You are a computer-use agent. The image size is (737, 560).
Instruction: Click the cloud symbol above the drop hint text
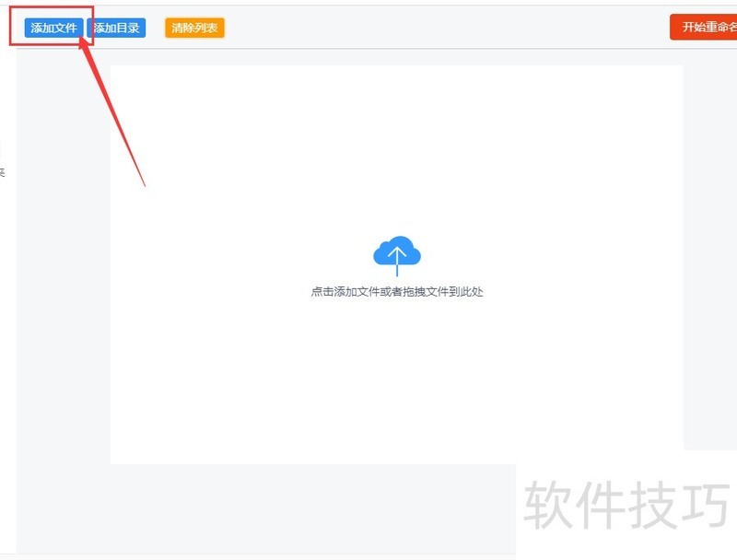pos(396,251)
